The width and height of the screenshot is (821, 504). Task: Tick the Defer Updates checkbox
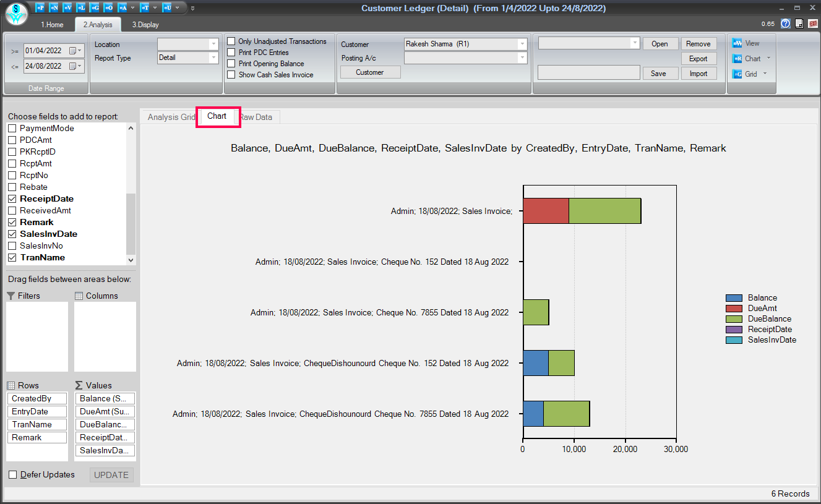pyautogui.click(x=13, y=475)
